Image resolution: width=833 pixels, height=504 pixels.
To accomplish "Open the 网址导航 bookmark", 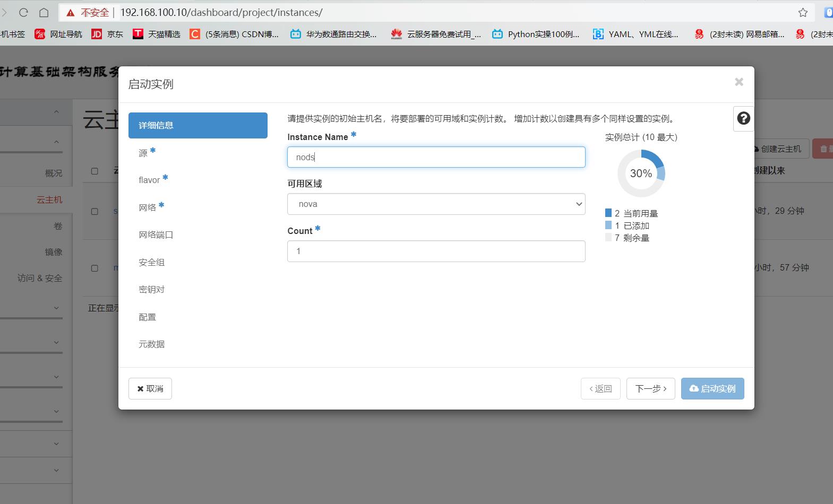I will pyautogui.click(x=58, y=34).
